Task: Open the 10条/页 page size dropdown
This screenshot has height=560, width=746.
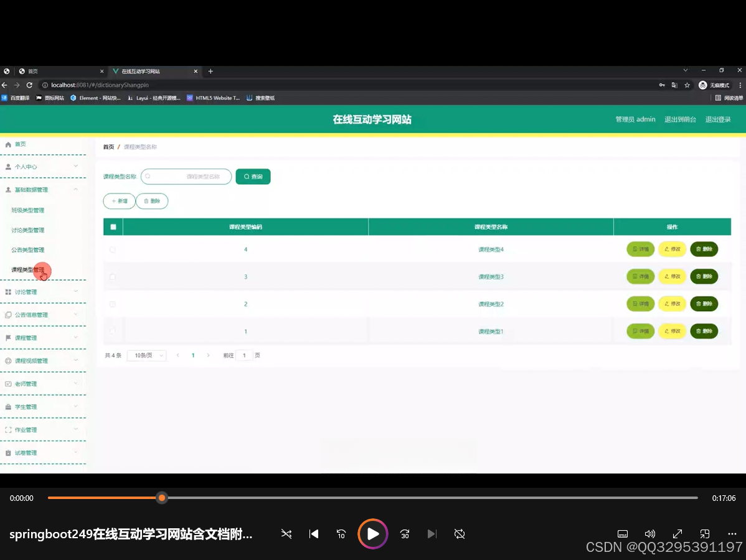Action: pyautogui.click(x=146, y=355)
